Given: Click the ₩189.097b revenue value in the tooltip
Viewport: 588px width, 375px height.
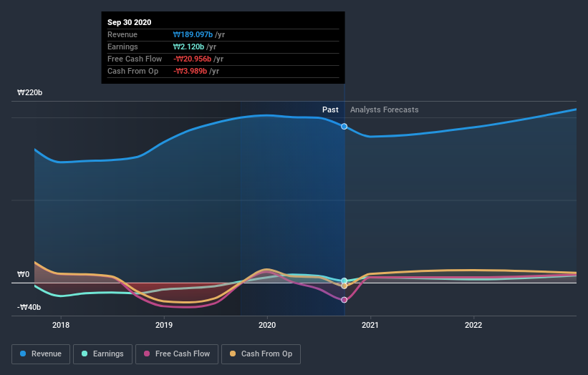Looking at the screenshot, I should point(193,34).
